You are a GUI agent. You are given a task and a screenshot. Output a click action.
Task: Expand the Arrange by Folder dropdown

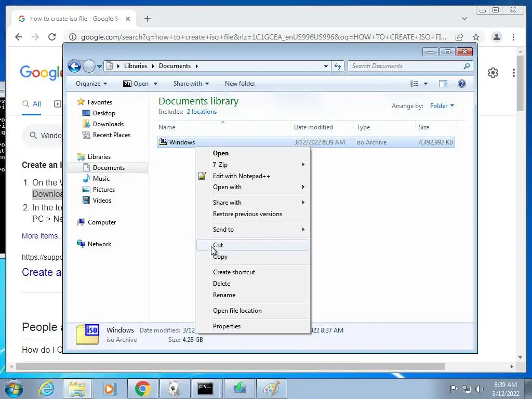pos(442,106)
